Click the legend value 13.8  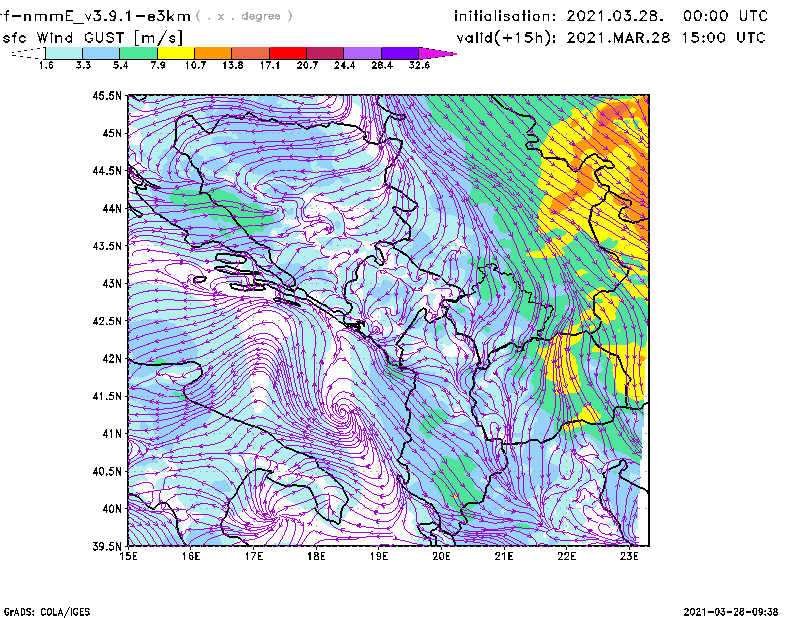233,65
